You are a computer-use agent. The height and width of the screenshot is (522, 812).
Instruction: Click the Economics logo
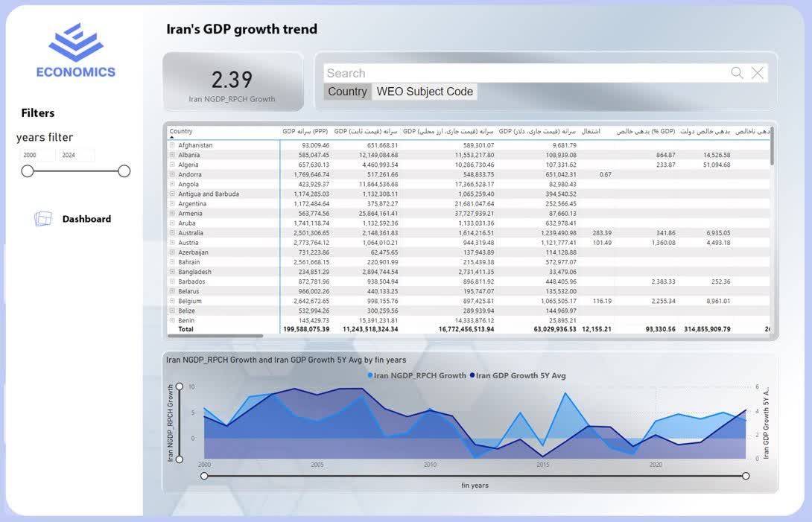76,51
